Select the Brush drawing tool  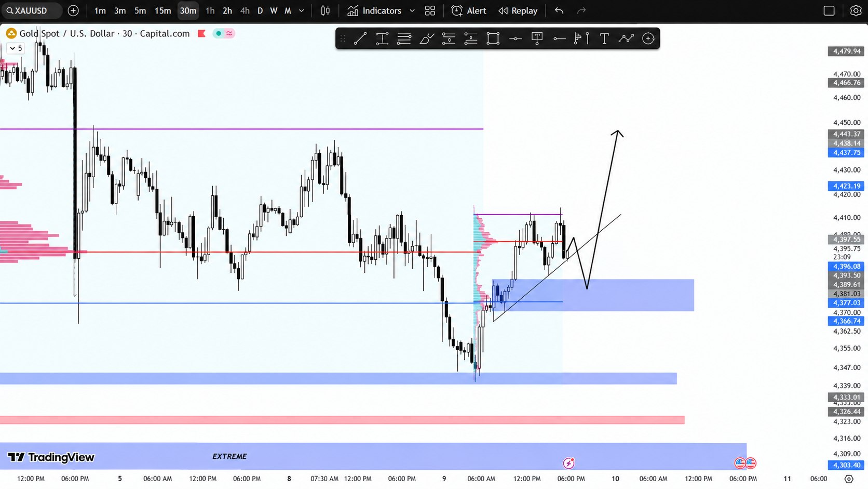[427, 38]
